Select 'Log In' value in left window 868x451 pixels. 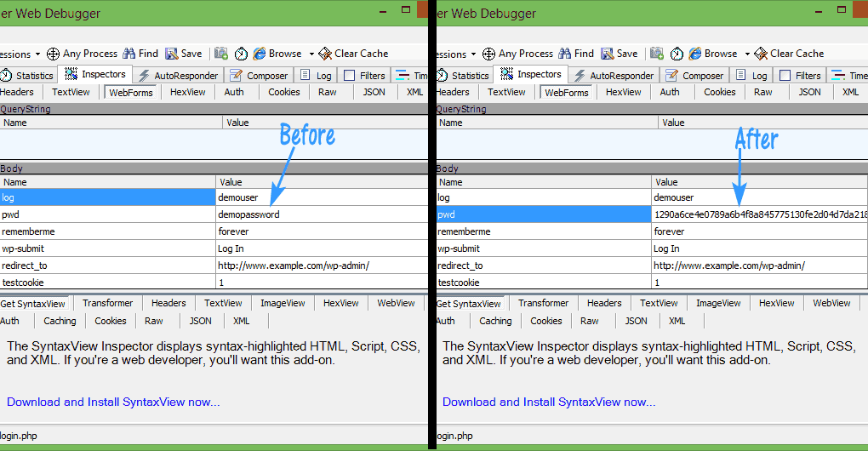(x=231, y=248)
